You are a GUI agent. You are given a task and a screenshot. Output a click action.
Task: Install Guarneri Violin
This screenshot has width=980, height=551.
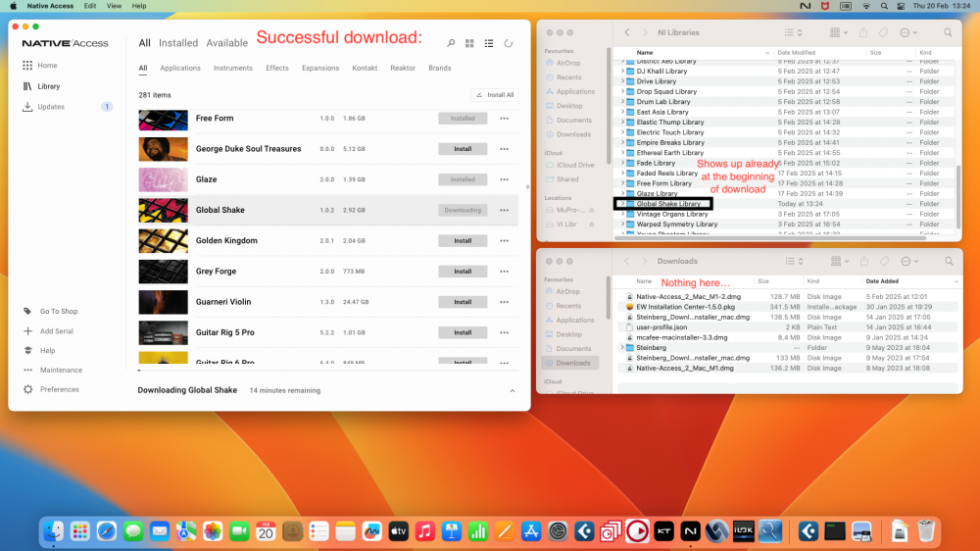463,302
